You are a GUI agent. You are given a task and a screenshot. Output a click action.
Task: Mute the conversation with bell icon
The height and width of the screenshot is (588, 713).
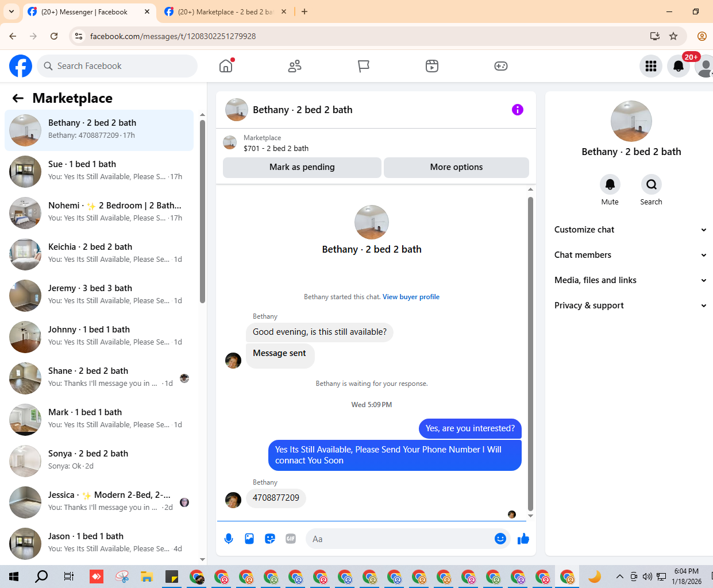pyautogui.click(x=610, y=184)
